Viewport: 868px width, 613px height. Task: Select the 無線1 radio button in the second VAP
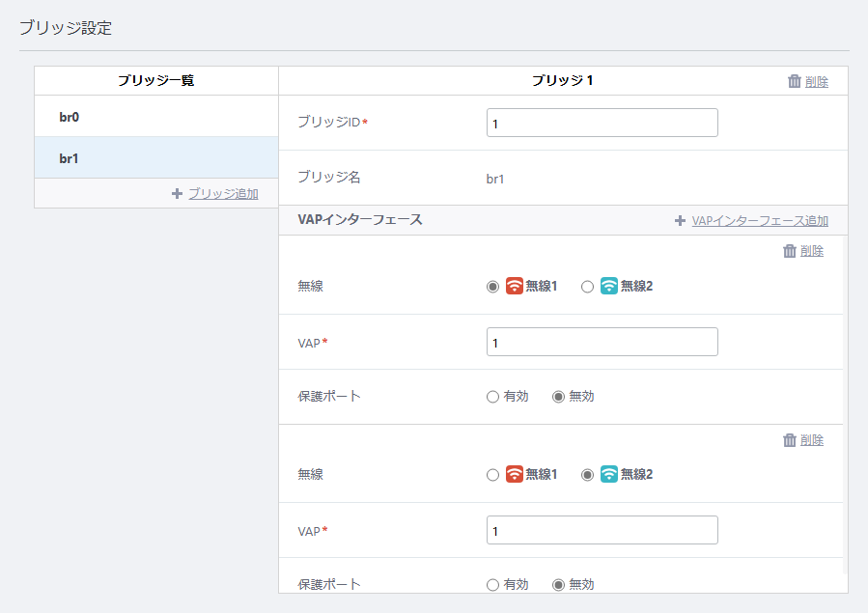(x=492, y=475)
